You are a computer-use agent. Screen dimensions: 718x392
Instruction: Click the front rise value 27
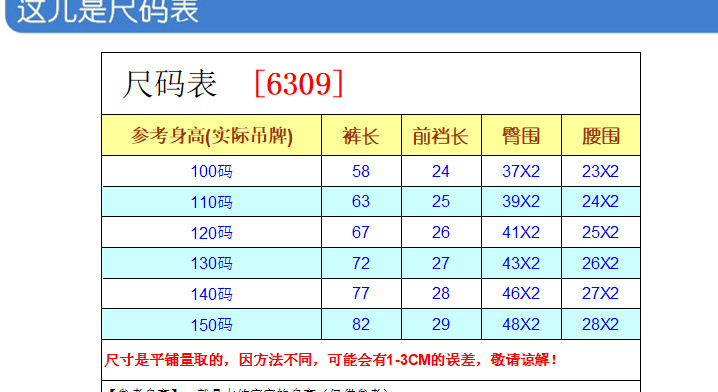point(441,263)
